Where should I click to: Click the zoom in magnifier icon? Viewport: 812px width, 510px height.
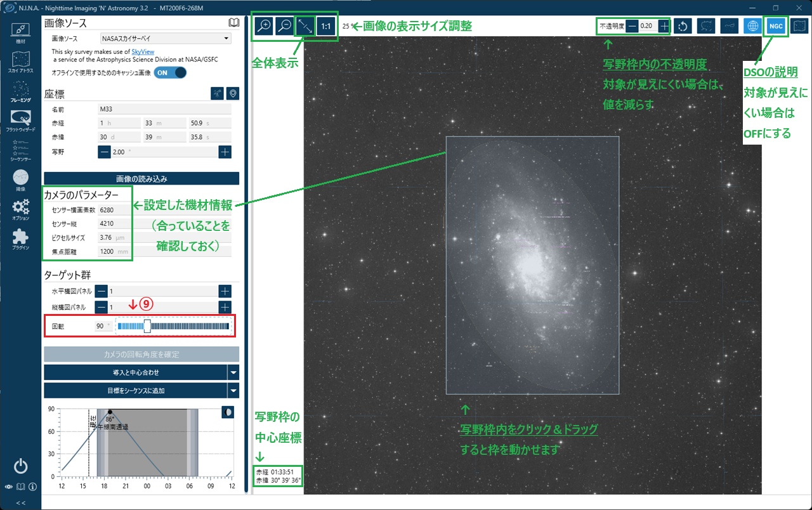[x=264, y=26]
